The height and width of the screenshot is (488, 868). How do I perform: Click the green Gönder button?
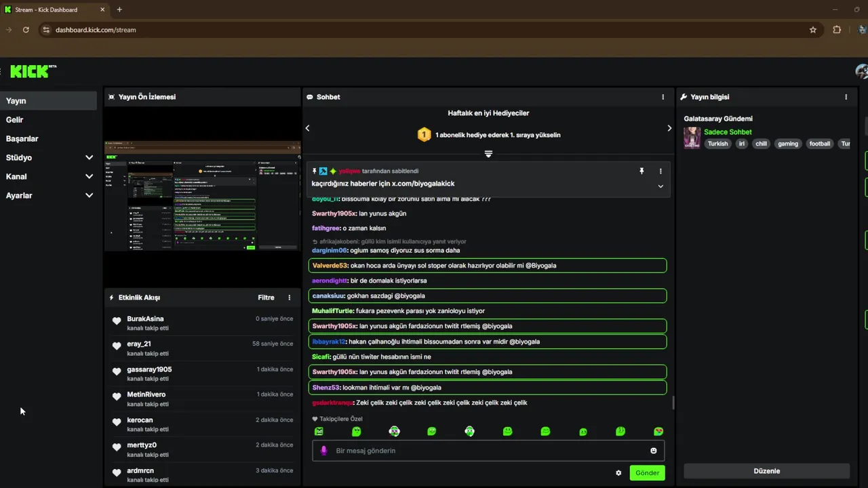(647, 473)
